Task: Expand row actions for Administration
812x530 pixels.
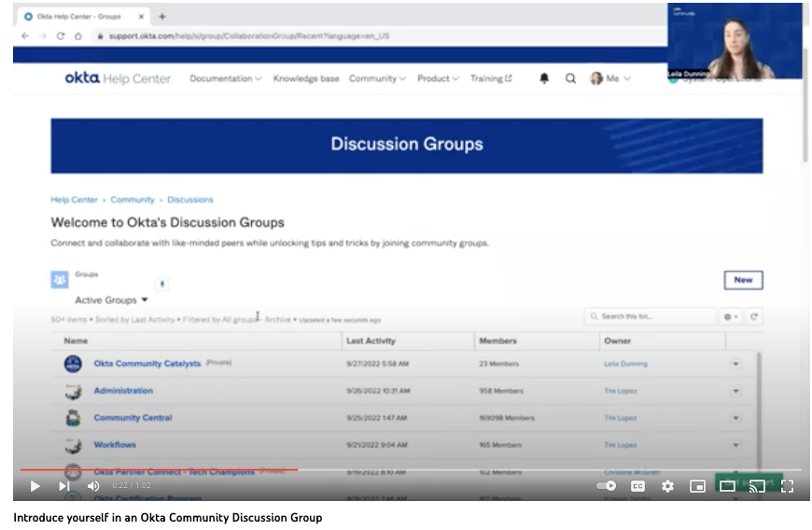Action: coord(735,391)
